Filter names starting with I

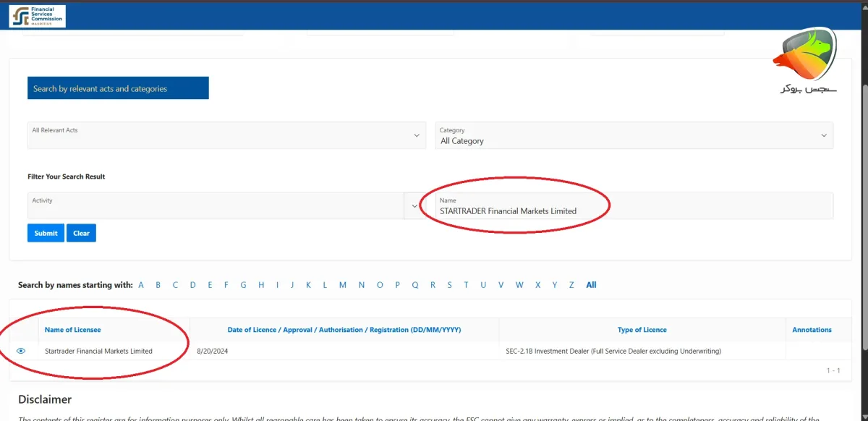pos(277,285)
